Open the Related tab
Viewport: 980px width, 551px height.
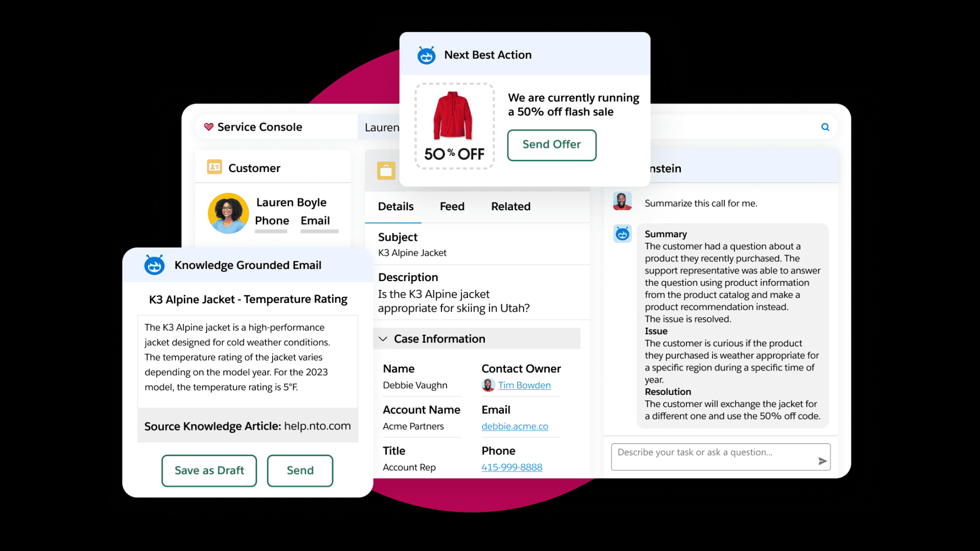(510, 207)
